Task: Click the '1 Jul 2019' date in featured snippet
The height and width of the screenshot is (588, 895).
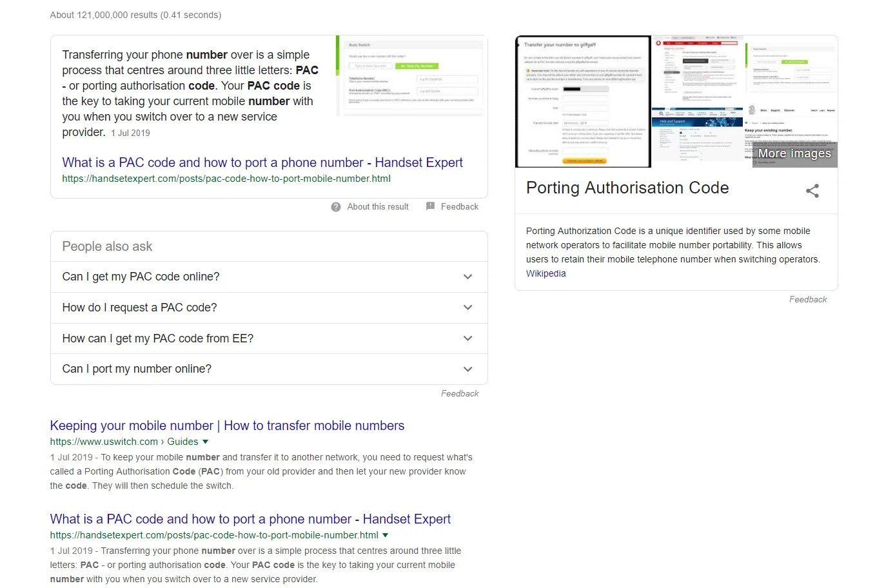Action: point(130,133)
